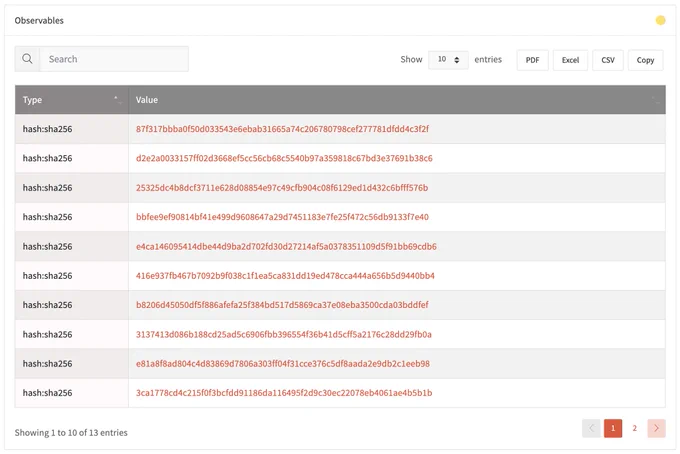The image size is (680, 454).
Task: Open hash starting with d2e2a0033157
Action: [284, 158]
